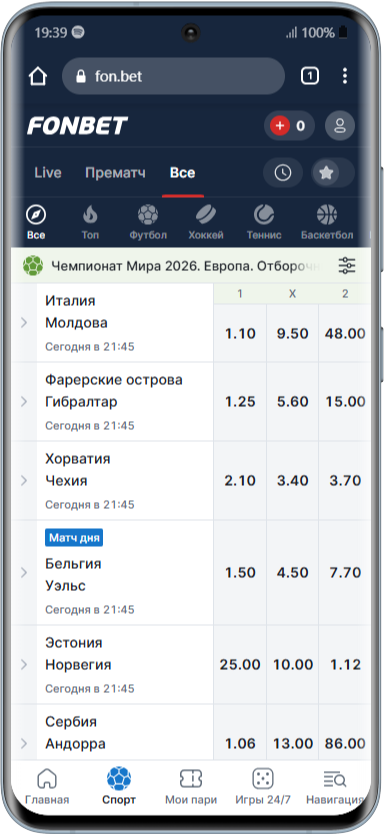This screenshot has height=834, width=384.
Task: Open the browser three-dot menu
Action: pos(345,76)
